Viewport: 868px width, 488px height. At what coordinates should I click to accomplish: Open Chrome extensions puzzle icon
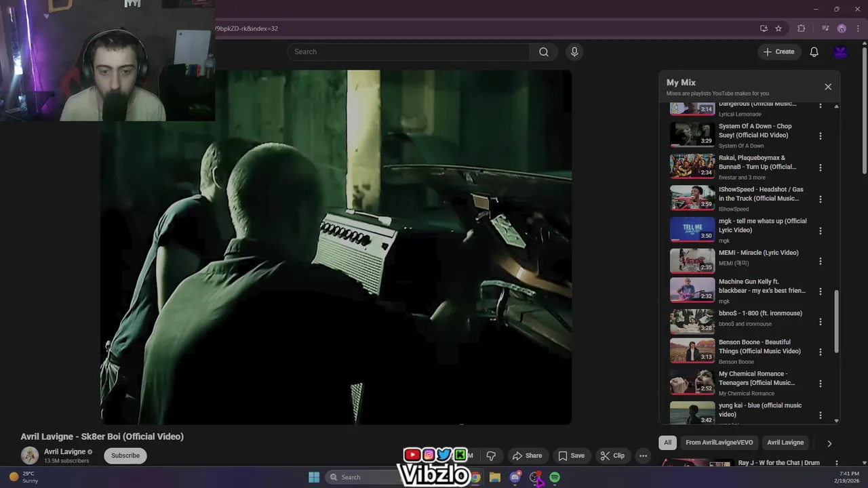pyautogui.click(x=802, y=28)
